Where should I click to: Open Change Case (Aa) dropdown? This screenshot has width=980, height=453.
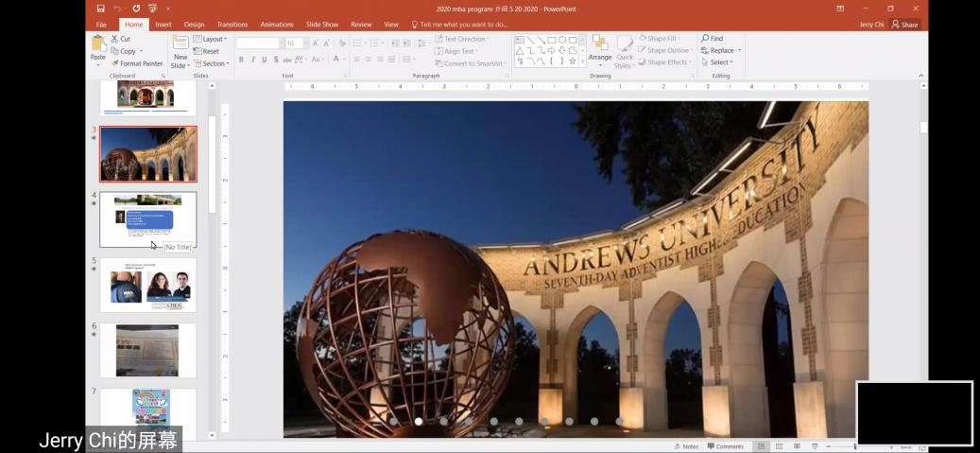point(318,60)
